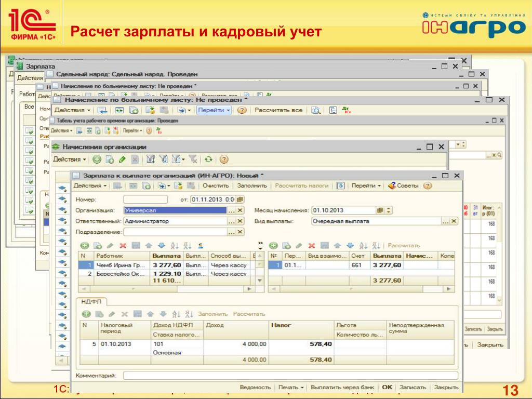This screenshot has height=399, width=532.
Task: Click Заполнить in the НДФЛ toolbar
Action: click(x=212, y=314)
